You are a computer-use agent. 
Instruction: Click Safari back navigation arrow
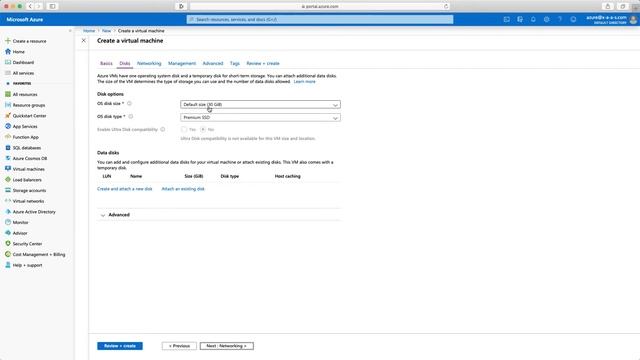30,6
